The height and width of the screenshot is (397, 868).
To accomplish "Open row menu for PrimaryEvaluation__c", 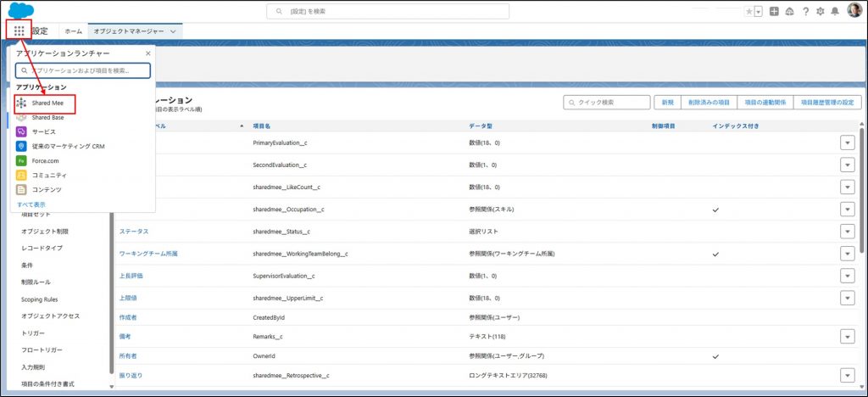I will 847,143.
